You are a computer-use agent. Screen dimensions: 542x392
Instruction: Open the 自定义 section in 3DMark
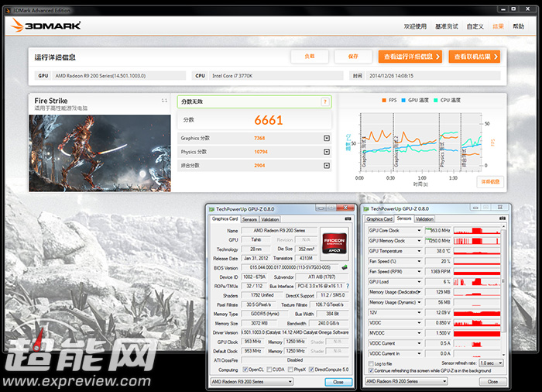[475, 26]
